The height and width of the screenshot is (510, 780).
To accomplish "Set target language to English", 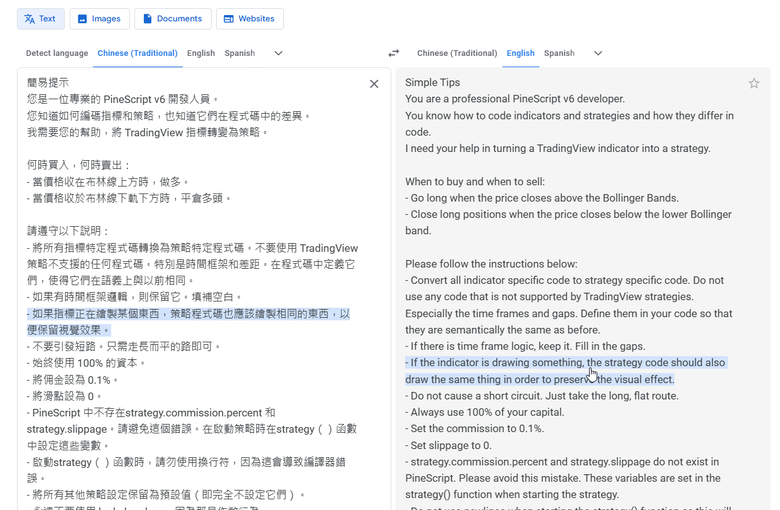I will click(520, 53).
